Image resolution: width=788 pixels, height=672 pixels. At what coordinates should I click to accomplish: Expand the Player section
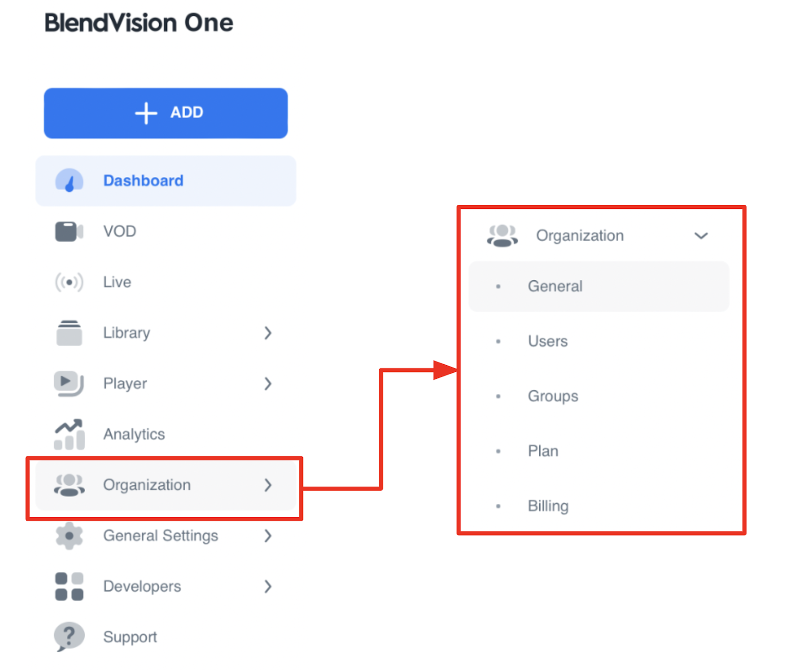point(268,384)
